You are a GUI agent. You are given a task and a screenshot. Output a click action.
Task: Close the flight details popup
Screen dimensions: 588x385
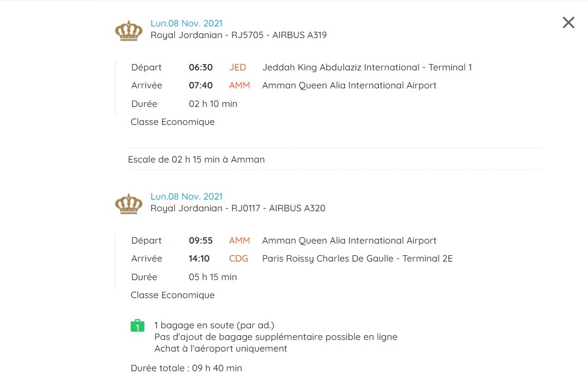[x=568, y=22]
